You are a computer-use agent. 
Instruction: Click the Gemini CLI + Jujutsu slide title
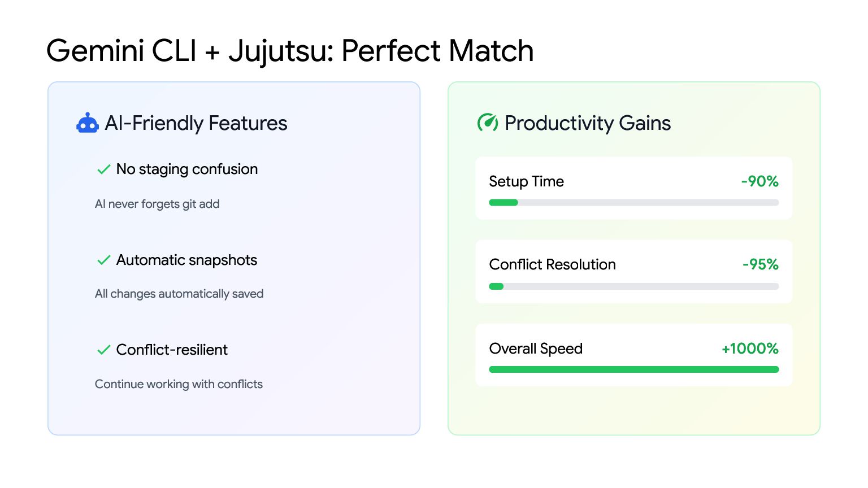[x=290, y=51]
